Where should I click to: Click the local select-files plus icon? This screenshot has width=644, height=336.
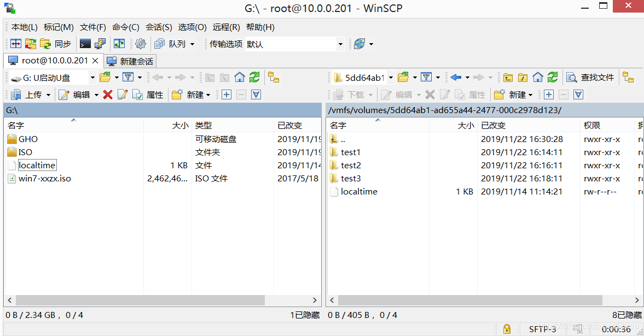[227, 95]
